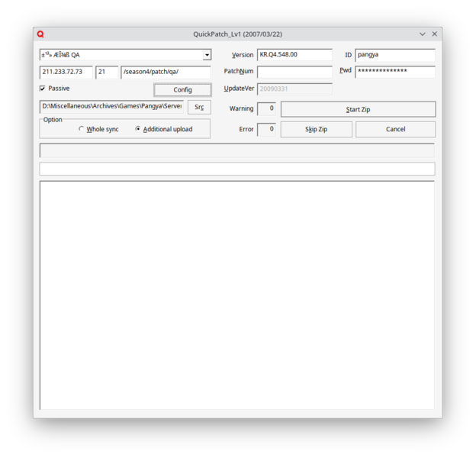Focus the IP address field 211.233.72.73
476x458 pixels.
click(x=66, y=73)
